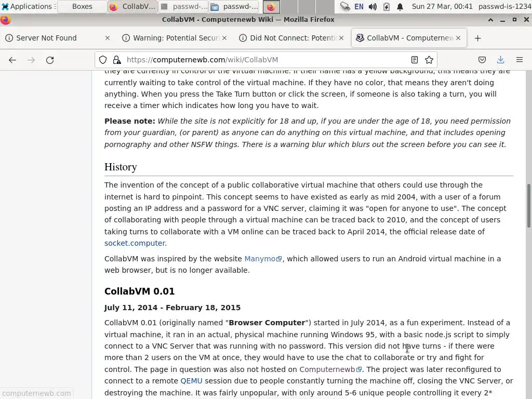Viewport: 532px width, 399px height.
Task: Bookmark this page with the star icon
Action: (429, 60)
